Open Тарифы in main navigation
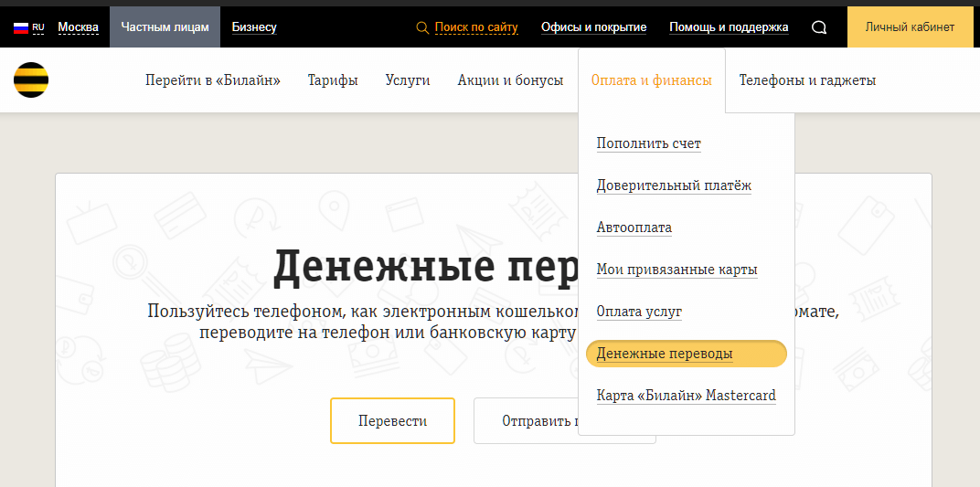This screenshot has height=487, width=980. click(333, 80)
